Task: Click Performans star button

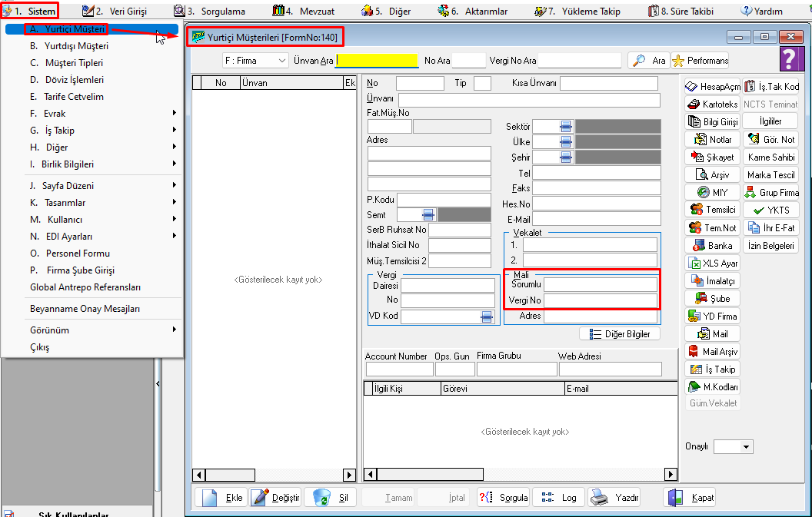Action: tap(700, 61)
